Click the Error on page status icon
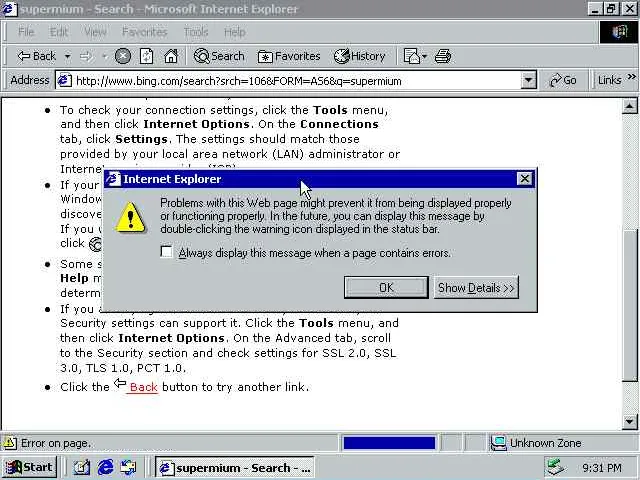640x480 pixels. (10, 443)
